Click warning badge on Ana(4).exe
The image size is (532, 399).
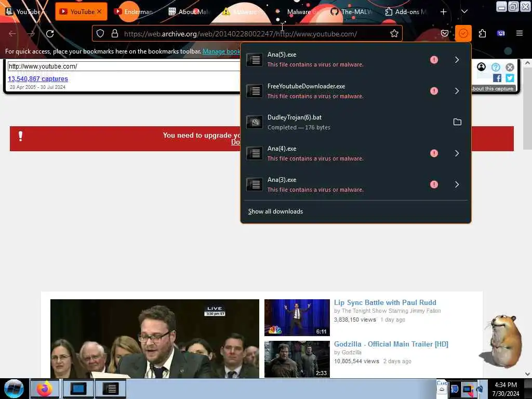pyautogui.click(x=434, y=153)
